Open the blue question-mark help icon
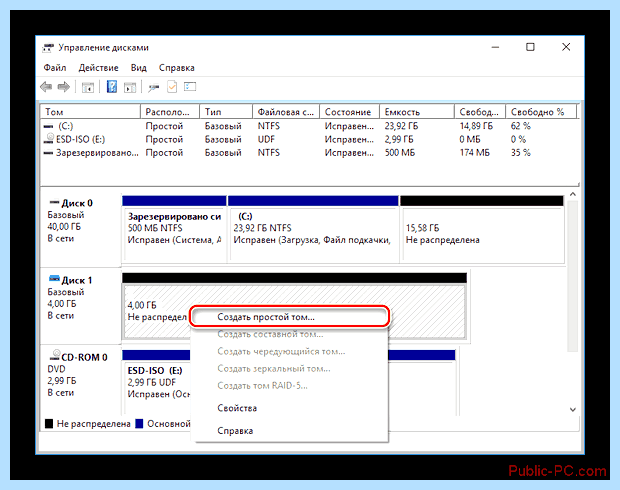 click(112, 87)
